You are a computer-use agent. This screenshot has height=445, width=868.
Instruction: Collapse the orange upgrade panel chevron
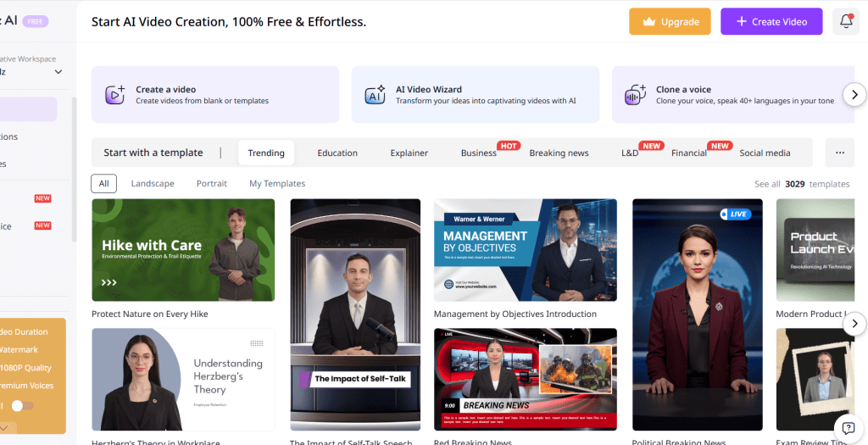[x=4, y=428]
